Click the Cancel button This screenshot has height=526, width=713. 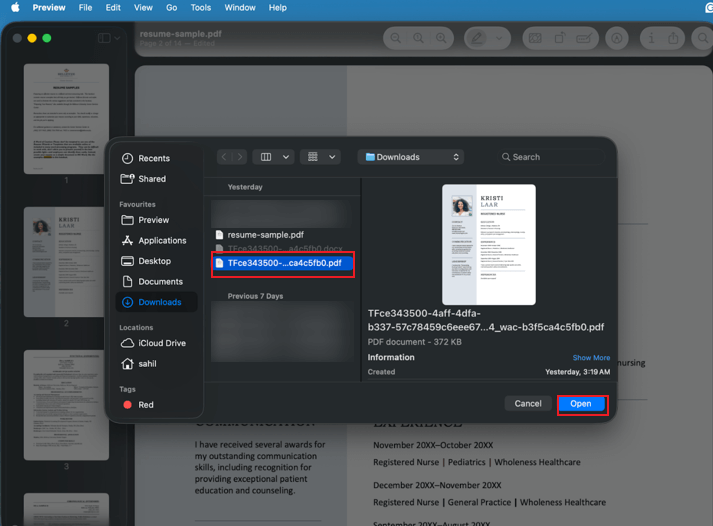click(x=528, y=404)
